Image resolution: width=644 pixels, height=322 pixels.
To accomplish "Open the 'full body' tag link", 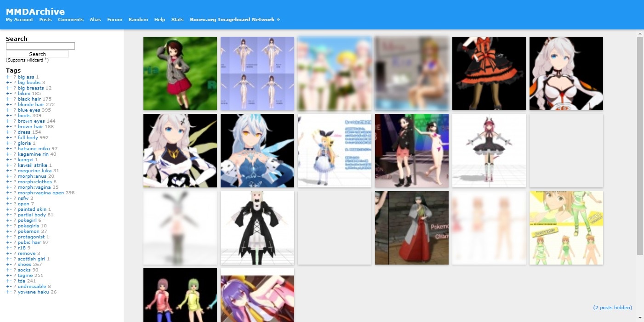I will tap(28, 138).
